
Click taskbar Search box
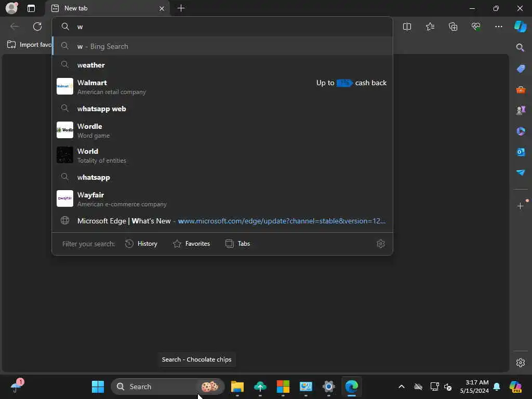tap(168, 387)
